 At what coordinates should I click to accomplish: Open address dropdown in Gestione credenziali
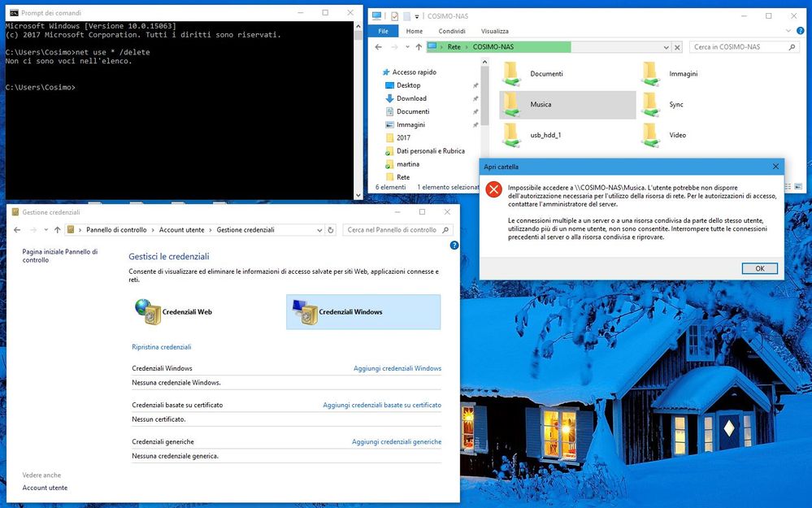coord(319,230)
